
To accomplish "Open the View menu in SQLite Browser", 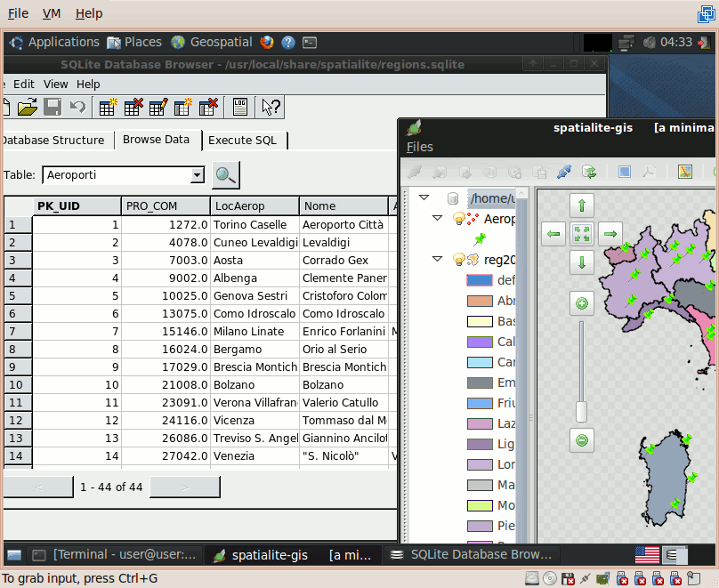I will coord(55,85).
